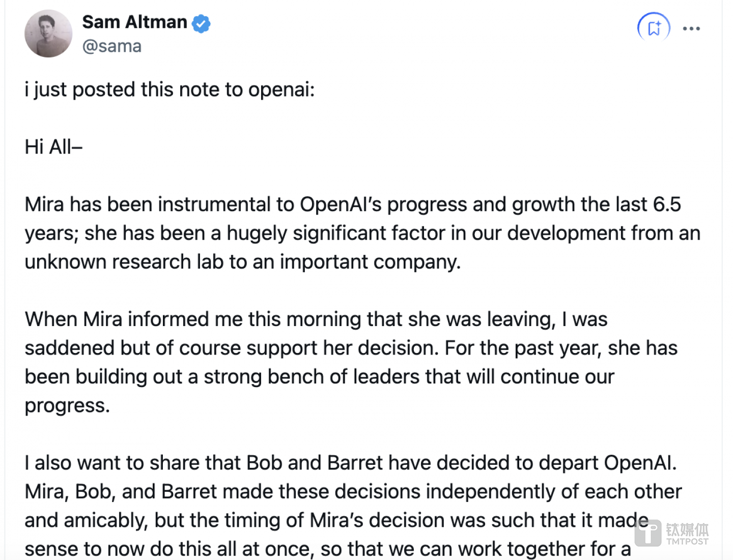Screen dimensions: 733x560
Task: Click the line 'i just posted this note to openai:'
Action: [x=170, y=90]
